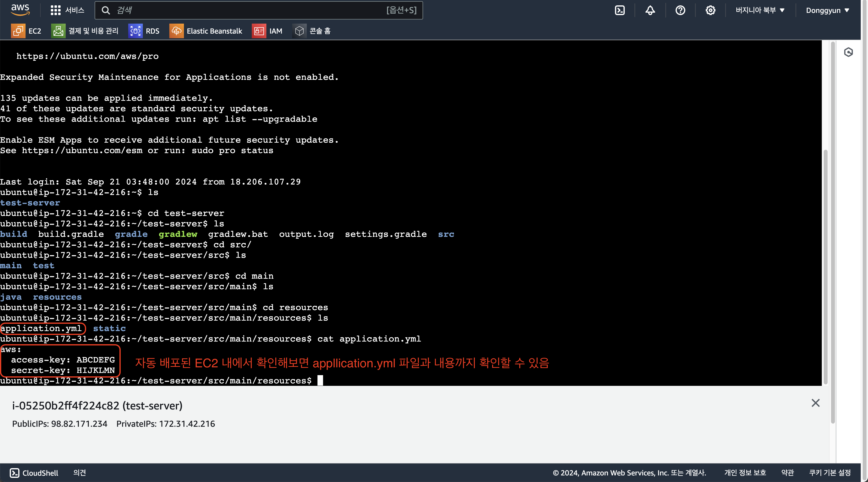The image size is (868, 482).
Task: Click the AWS logo home icon
Action: click(20, 10)
